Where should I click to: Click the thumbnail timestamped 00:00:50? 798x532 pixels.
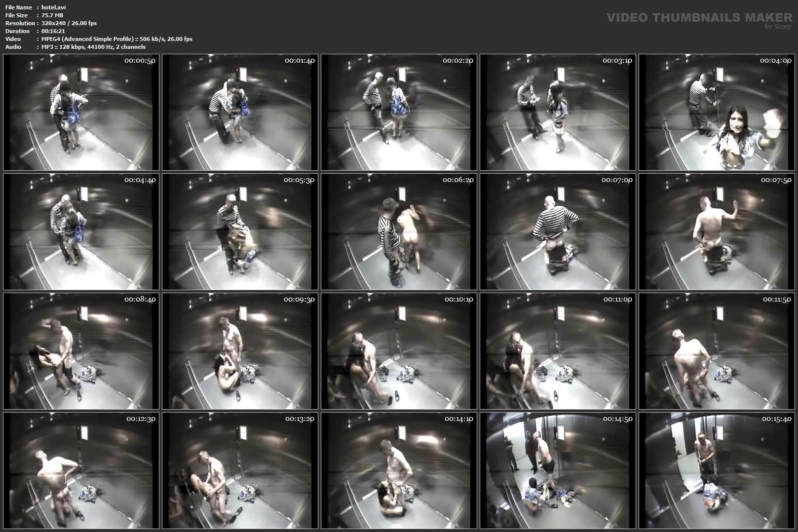click(81, 112)
